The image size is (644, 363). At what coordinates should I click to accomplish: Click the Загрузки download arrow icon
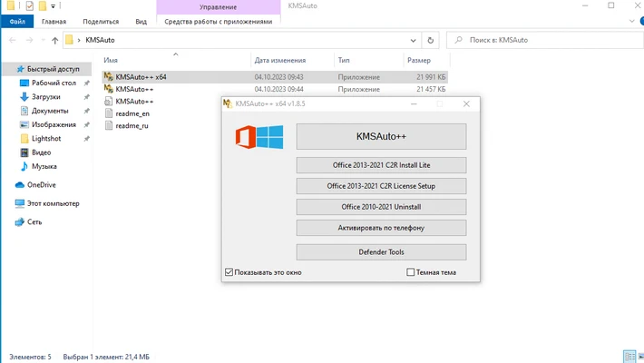[x=24, y=97]
